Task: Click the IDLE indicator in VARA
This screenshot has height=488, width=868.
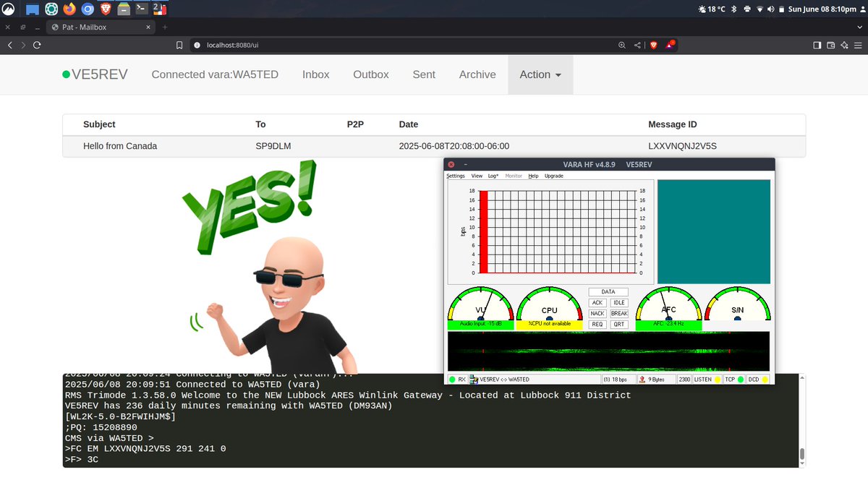Action: click(x=619, y=303)
